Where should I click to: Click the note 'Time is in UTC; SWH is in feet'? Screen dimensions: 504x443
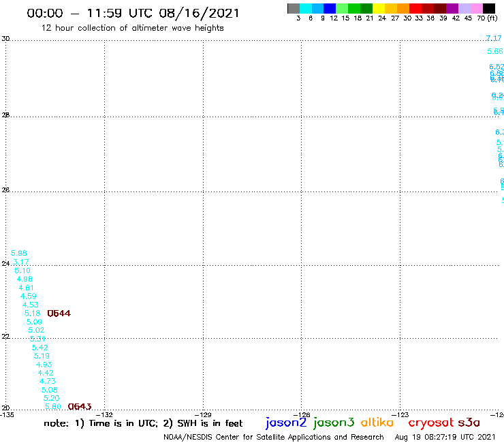[x=143, y=423]
